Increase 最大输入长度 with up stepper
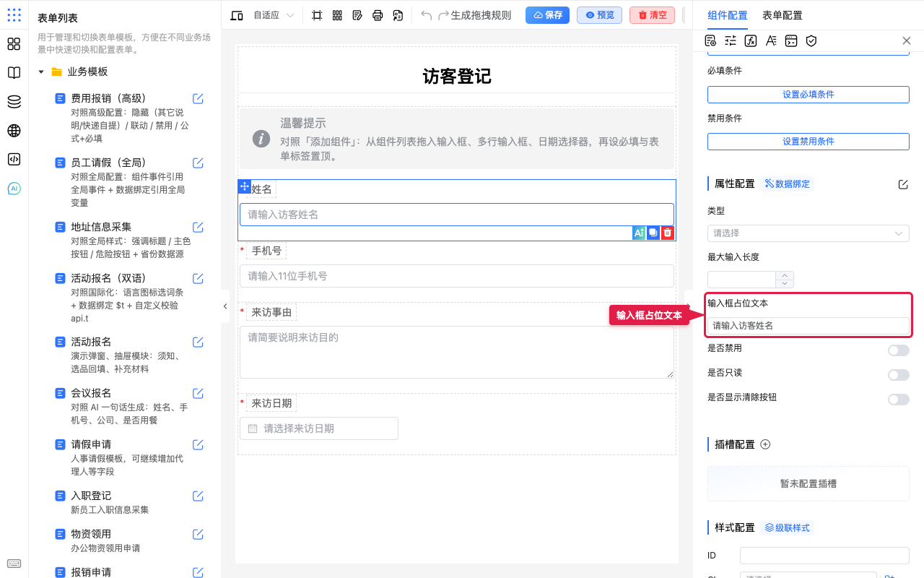 [785, 275]
